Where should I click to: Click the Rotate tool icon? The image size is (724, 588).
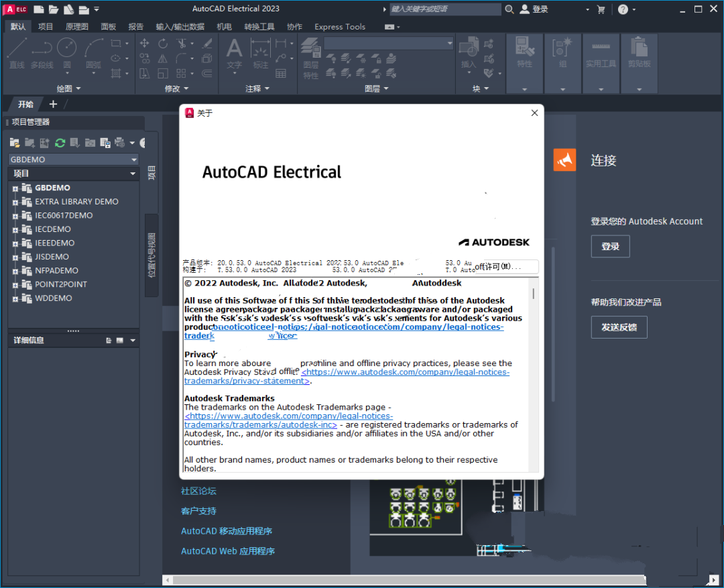[163, 44]
